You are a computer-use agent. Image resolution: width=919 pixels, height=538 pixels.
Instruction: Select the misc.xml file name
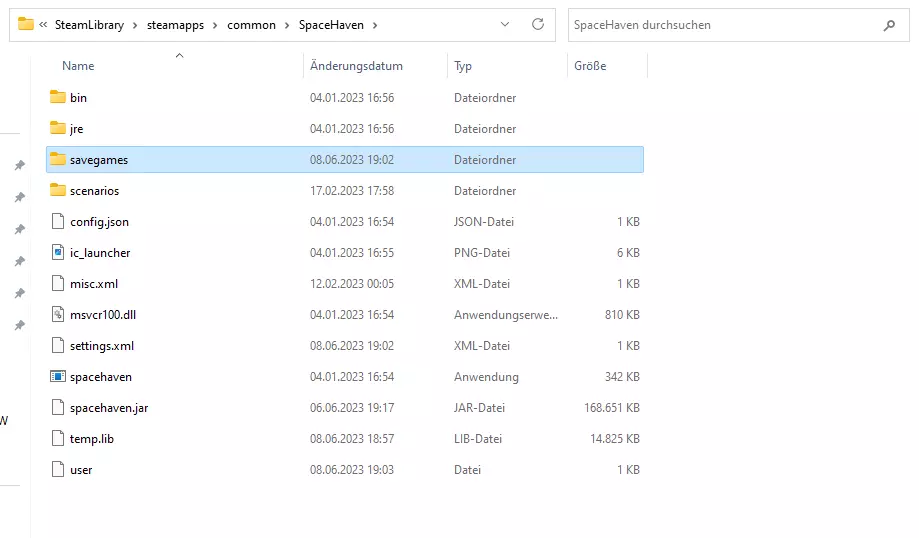point(94,284)
